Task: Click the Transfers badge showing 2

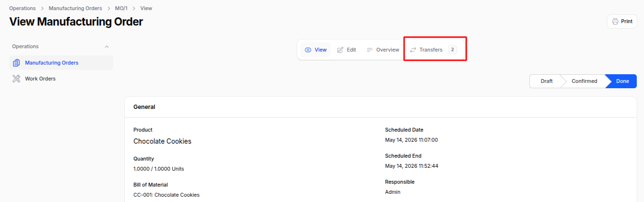Action: (452, 50)
